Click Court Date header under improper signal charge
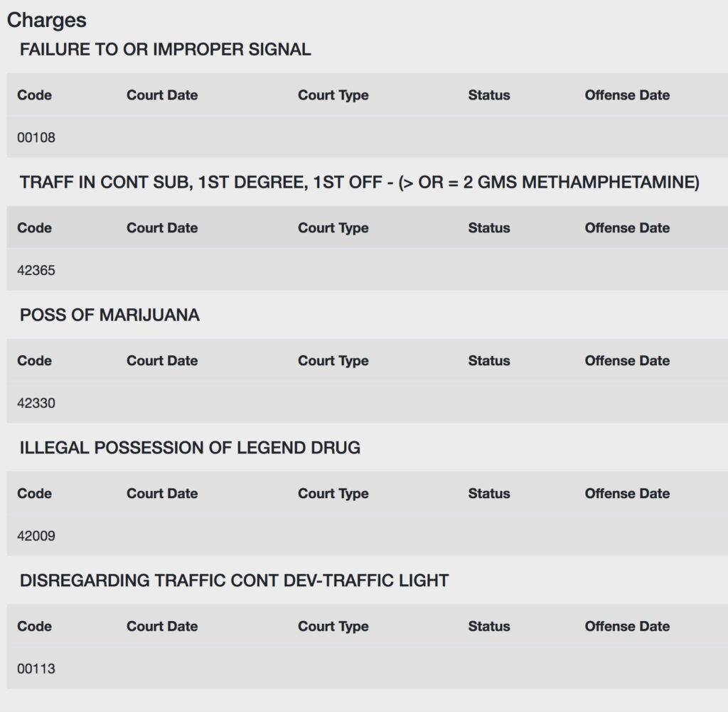728x712 pixels. click(x=162, y=95)
